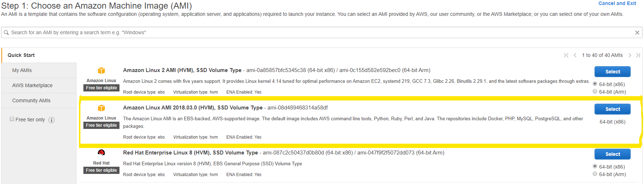Image resolution: width=644 pixels, height=184 pixels.
Task: Click the Red Hat logo icon
Action: (101, 153)
